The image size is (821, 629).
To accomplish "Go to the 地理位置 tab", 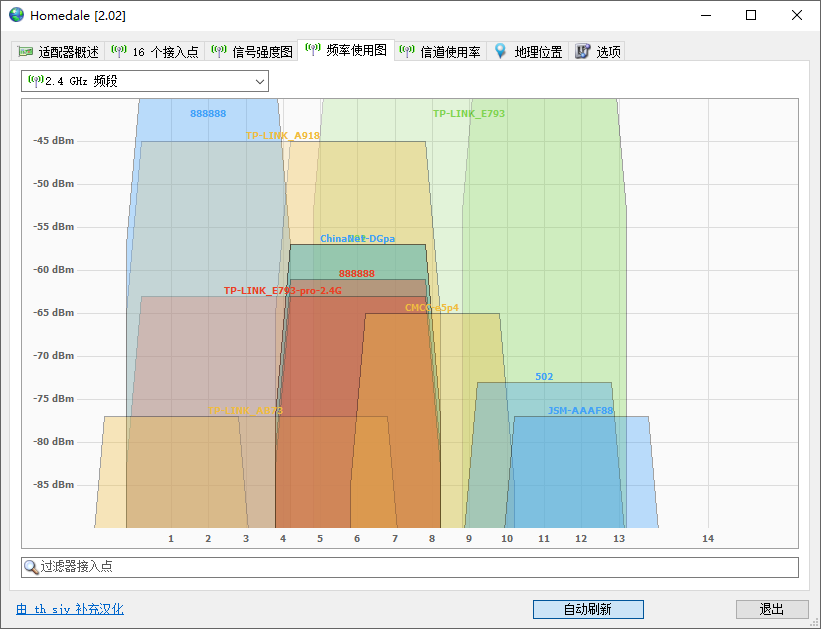I will point(538,52).
